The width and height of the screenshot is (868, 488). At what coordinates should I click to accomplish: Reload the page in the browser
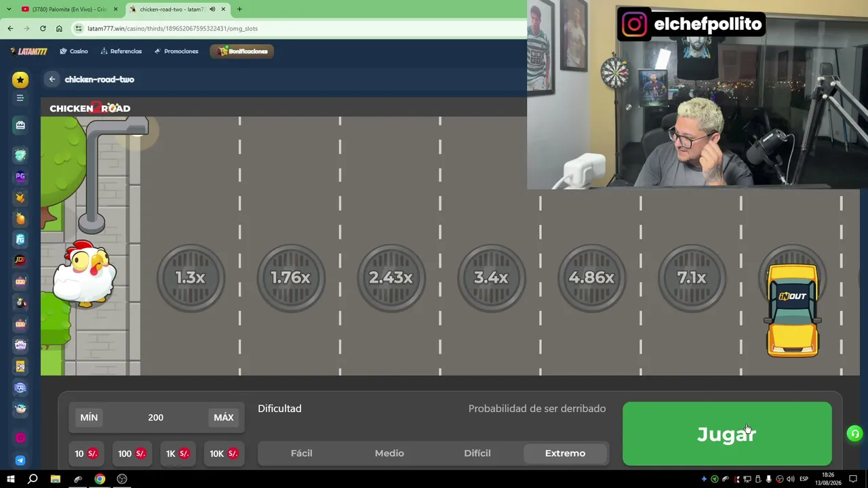43,28
